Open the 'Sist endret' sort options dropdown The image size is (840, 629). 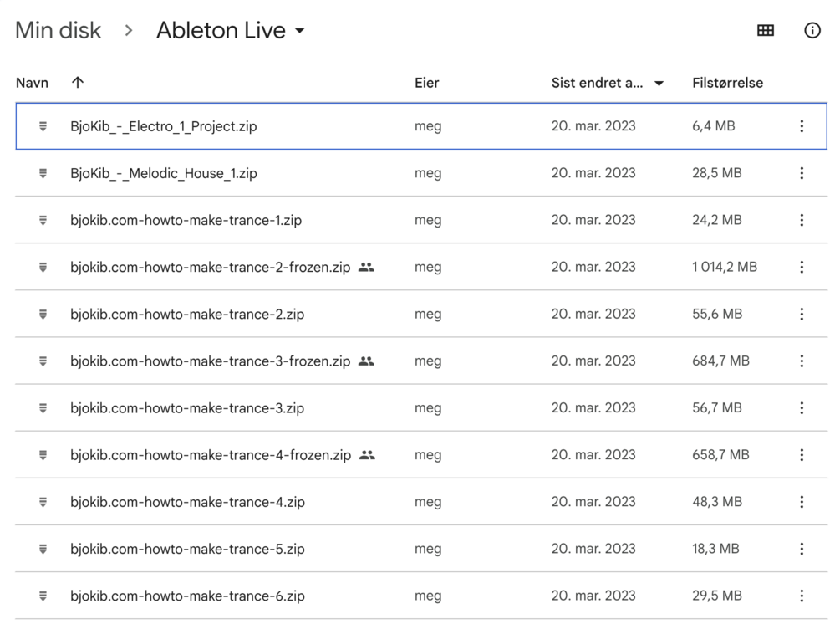pyautogui.click(x=659, y=84)
